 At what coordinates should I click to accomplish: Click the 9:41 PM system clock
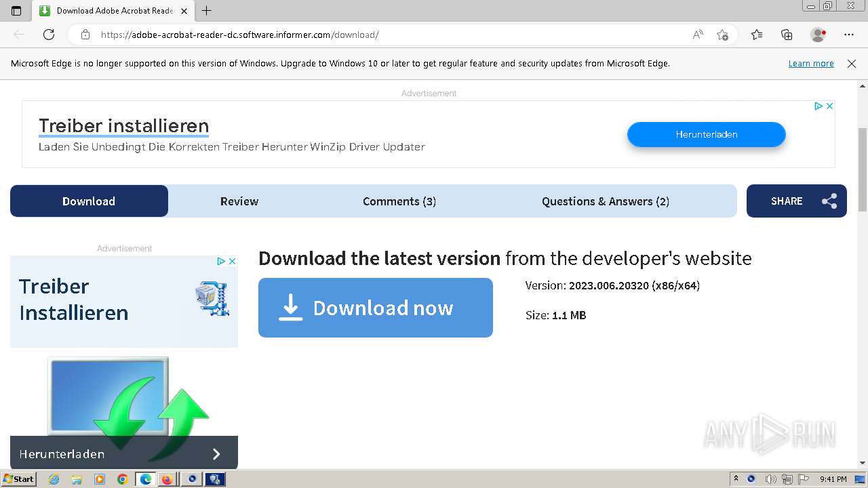(833, 479)
